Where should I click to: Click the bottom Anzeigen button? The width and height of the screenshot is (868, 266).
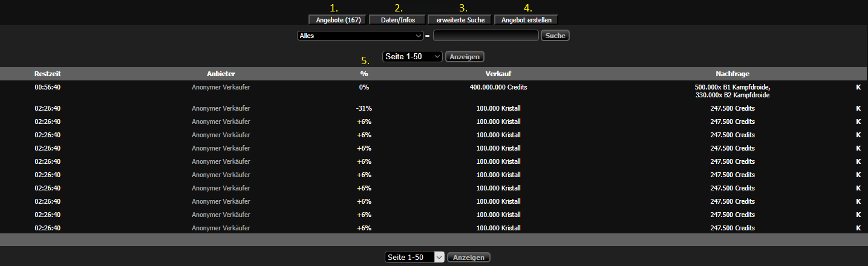[x=469, y=257]
